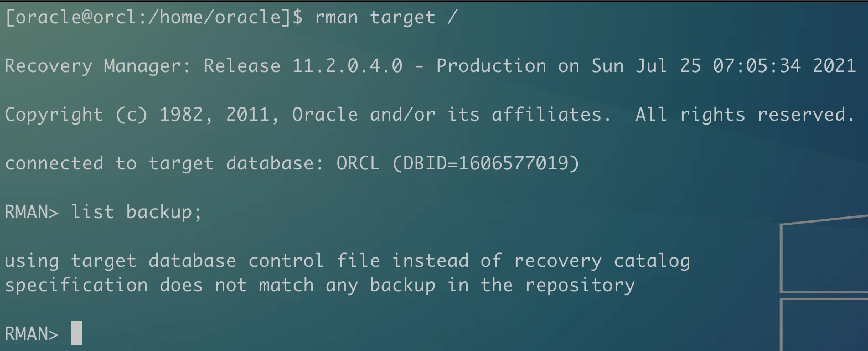The height and width of the screenshot is (351, 868).
Task: Click the 'list backup;' command text
Action: click(x=137, y=212)
